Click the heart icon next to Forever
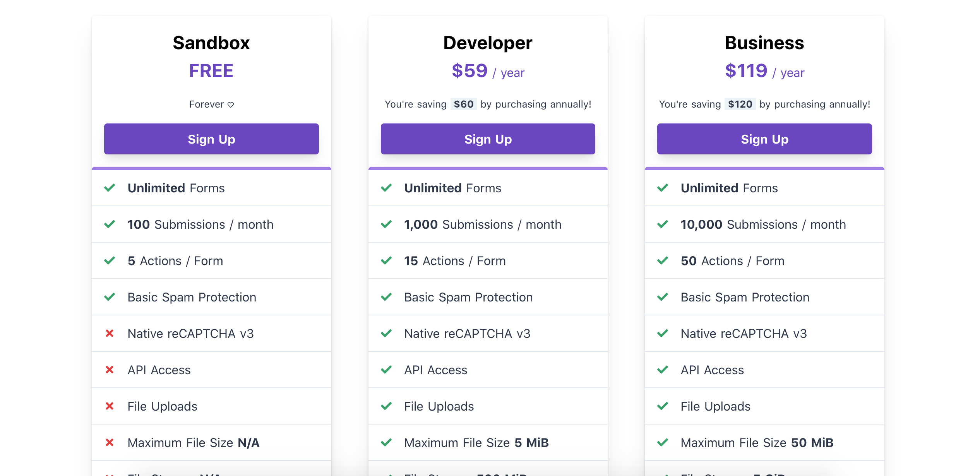The image size is (980, 476). pos(231,104)
